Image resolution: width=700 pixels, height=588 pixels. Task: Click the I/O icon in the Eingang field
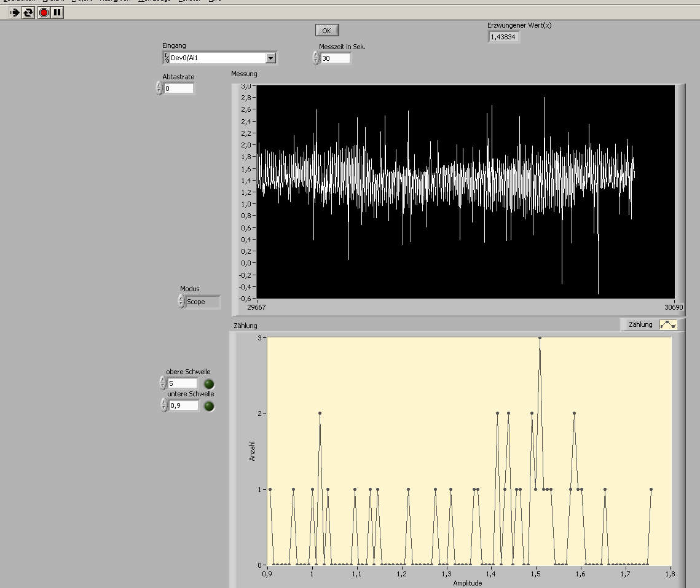coord(166,58)
